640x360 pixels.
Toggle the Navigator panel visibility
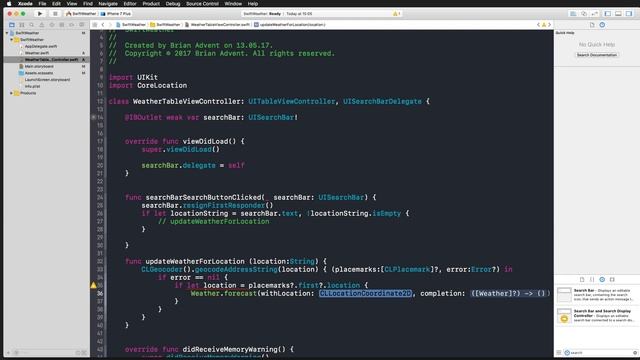(x=608, y=14)
